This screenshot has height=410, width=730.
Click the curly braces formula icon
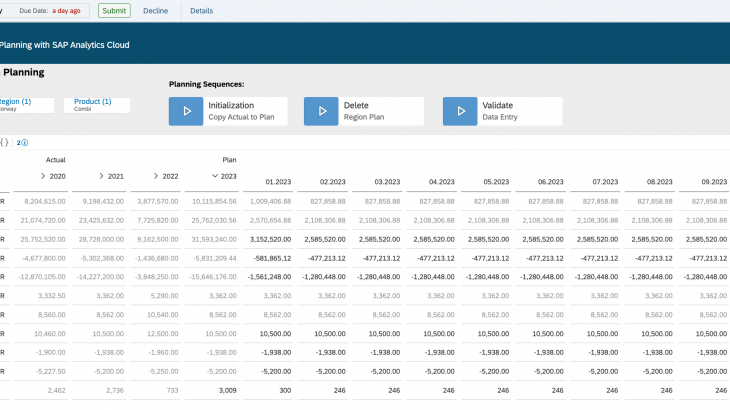[4, 143]
